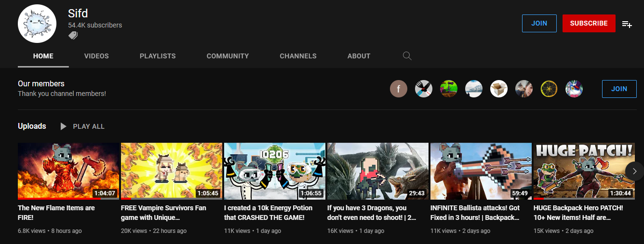Click the 59:49 duration badge
The image size is (644, 244).
click(x=520, y=193)
